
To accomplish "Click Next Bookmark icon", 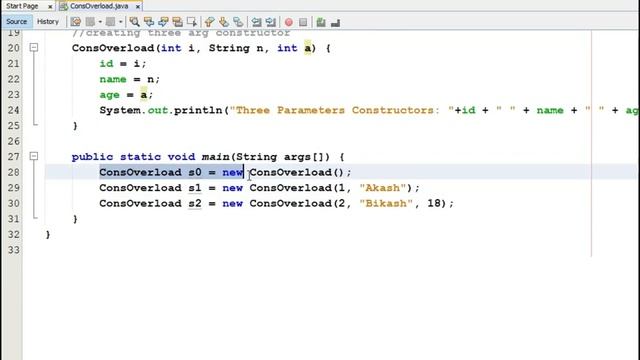I will tap(224, 22).
